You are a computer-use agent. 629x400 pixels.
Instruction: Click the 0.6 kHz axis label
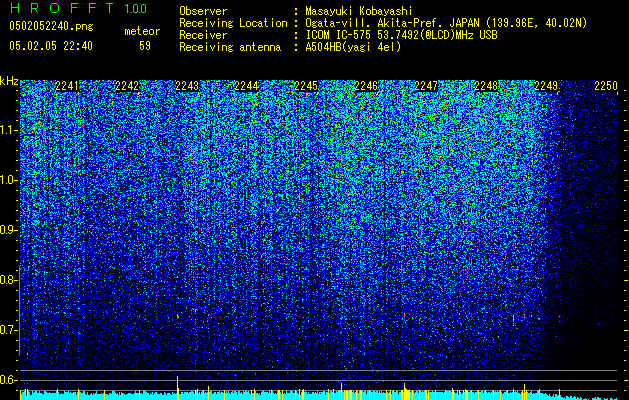tap(8, 380)
